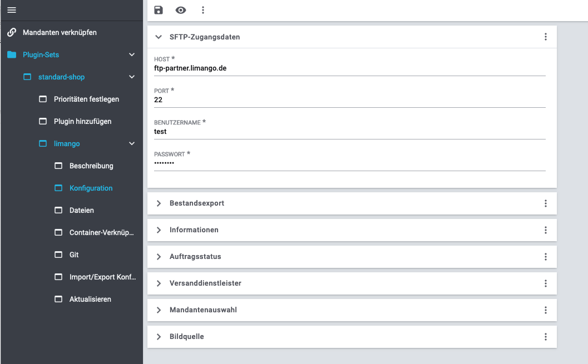
Task: Collapse the limango tree node chevron
Action: click(132, 143)
